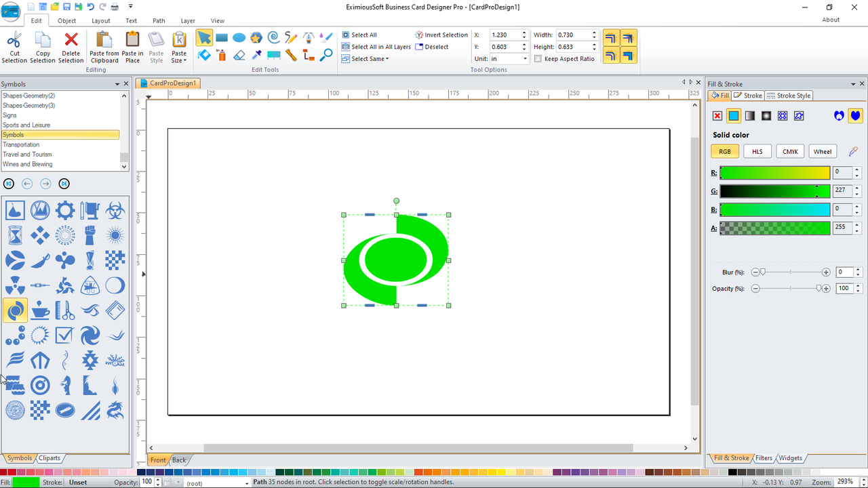Enable Keep Aspect Ratio checkbox

pos(538,59)
